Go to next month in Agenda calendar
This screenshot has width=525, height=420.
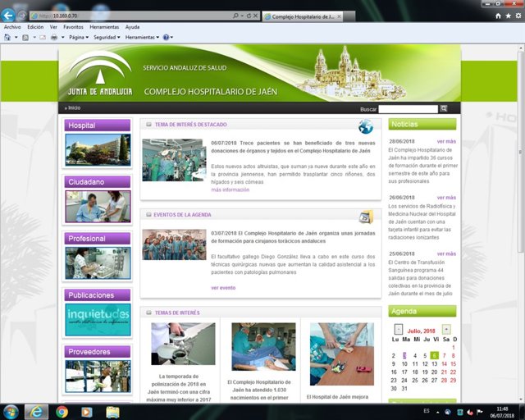click(445, 329)
